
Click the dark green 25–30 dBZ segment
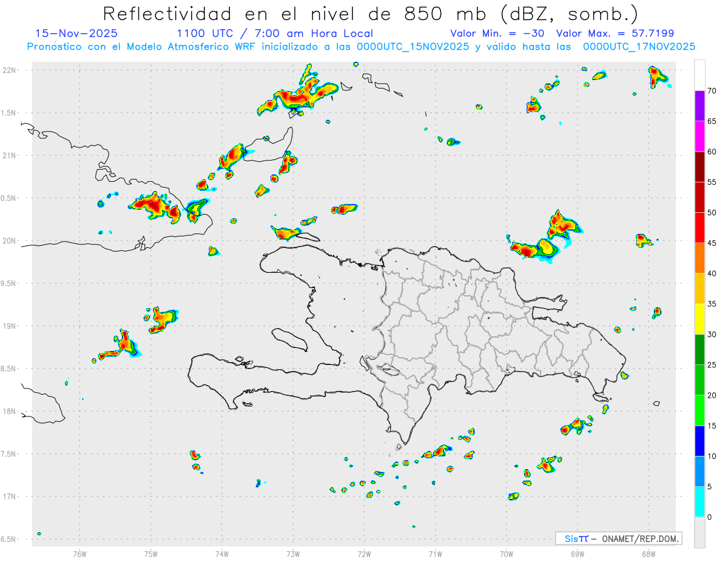(699, 350)
